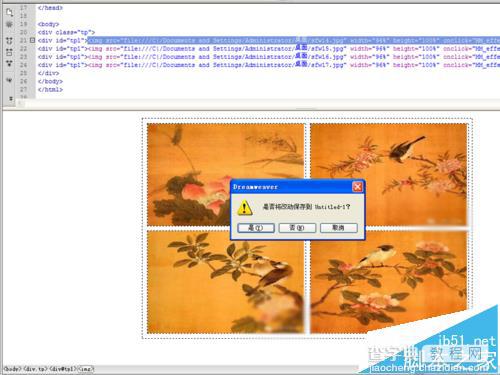
Task: Close the Dreamweaver dialog with red X
Action: click(x=357, y=187)
